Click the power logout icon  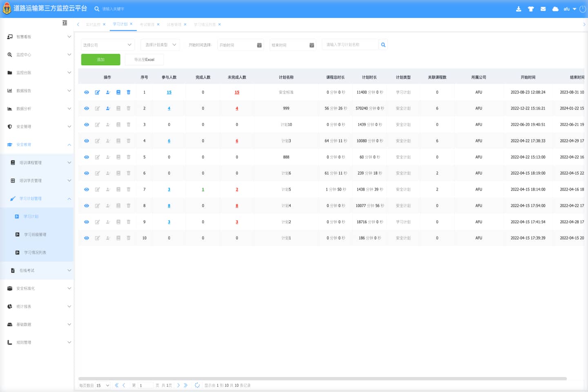point(583,9)
